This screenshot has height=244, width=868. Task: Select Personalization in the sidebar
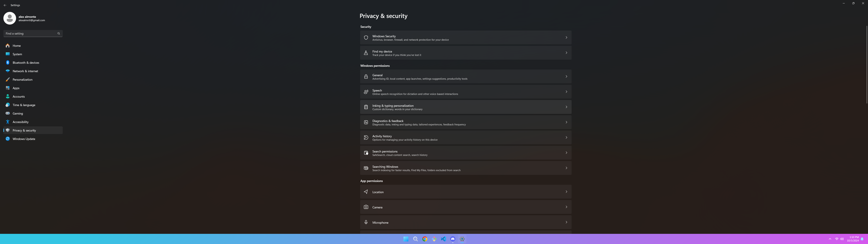coord(22,79)
